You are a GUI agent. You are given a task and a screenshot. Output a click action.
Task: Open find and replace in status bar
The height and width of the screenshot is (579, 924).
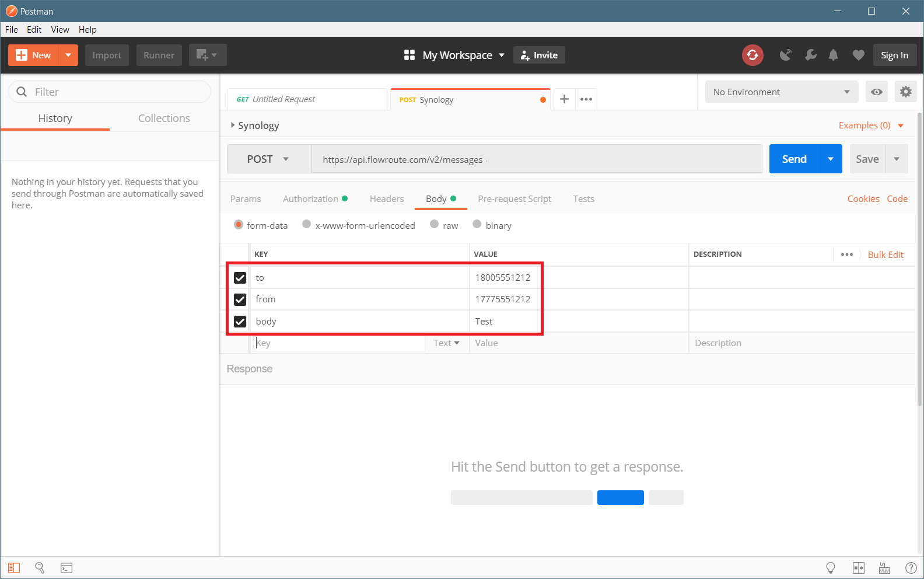(x=40, y=568)
